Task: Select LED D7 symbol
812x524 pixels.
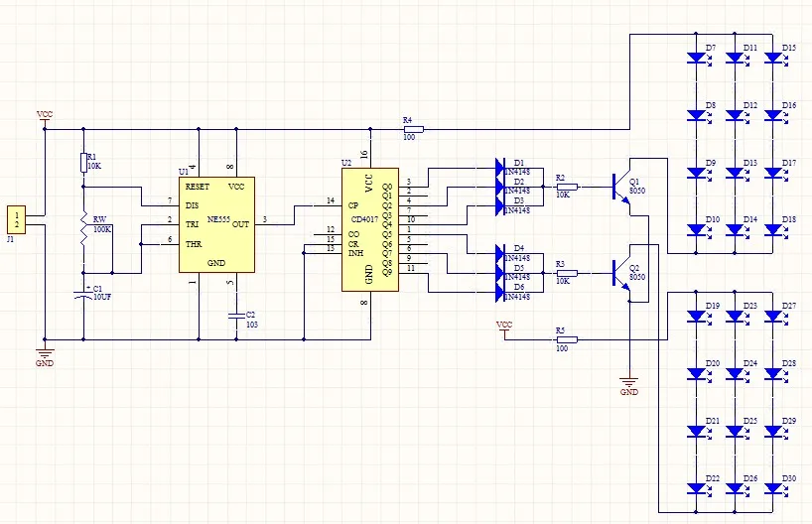Action: point(696,58)
